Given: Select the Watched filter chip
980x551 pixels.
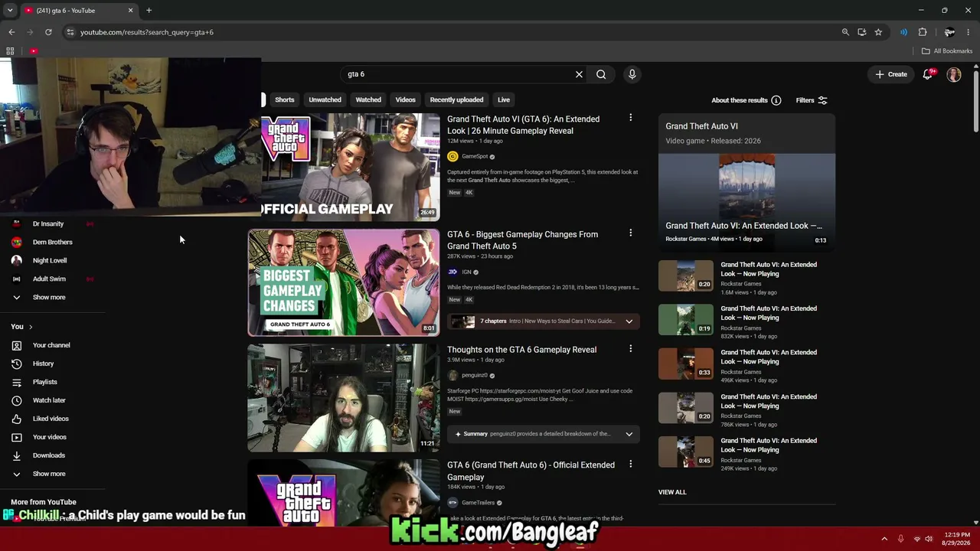Looking at the screenshot, I should click(368, 99).
